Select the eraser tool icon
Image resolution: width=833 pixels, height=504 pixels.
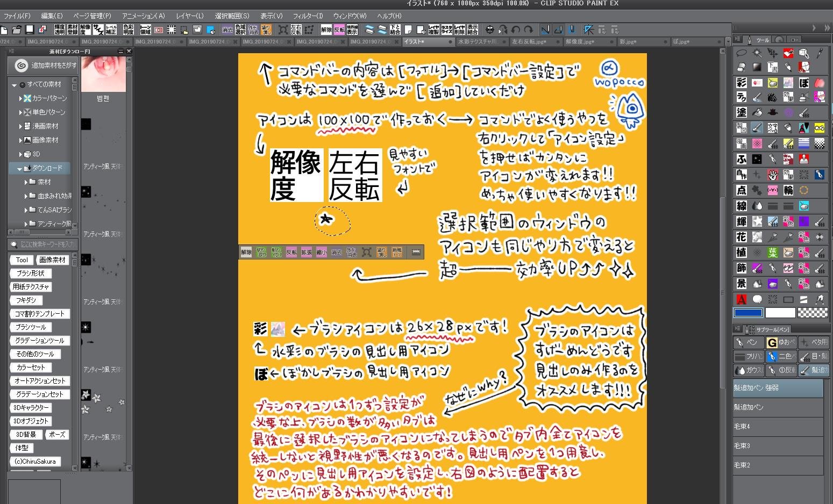point(742,67)
